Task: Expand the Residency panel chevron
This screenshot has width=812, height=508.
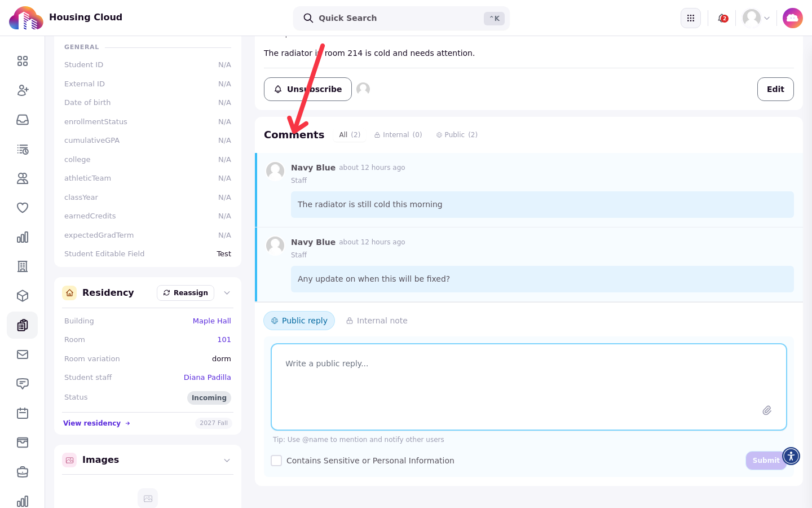Action: click(227, 293)
